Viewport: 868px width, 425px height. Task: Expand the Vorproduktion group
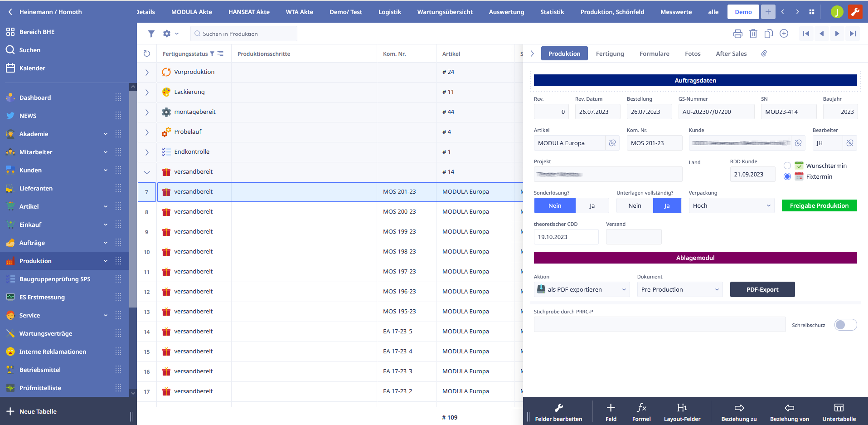[147, 72]
